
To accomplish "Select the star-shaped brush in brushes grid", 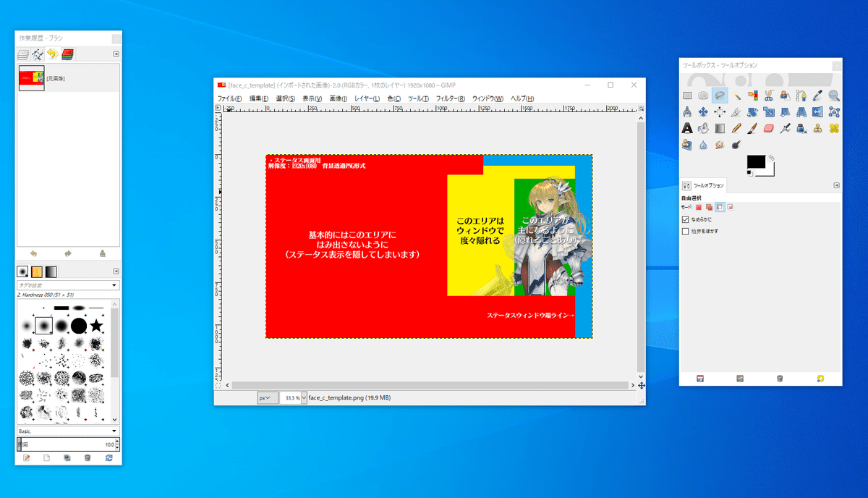I will [96, 326].
